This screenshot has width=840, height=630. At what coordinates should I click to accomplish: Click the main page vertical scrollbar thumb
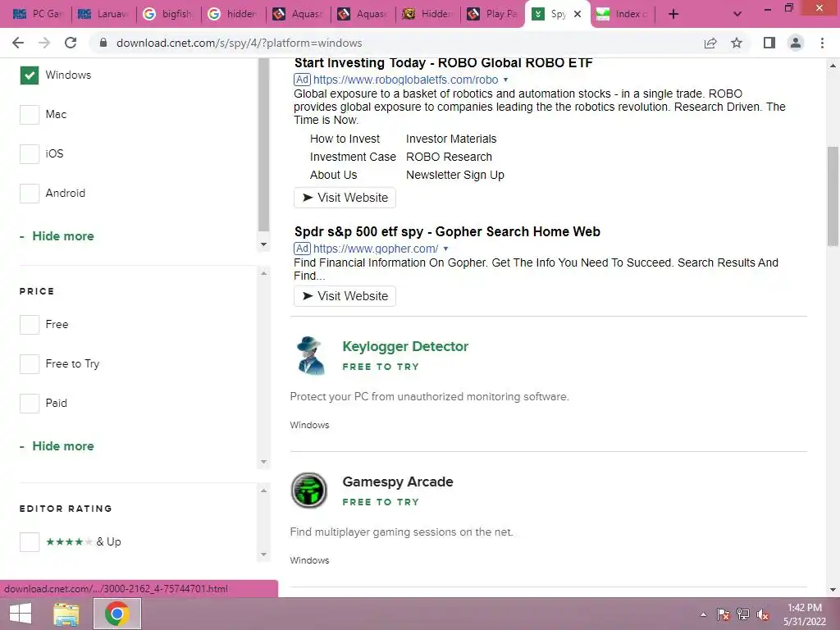tap(833, 196)
